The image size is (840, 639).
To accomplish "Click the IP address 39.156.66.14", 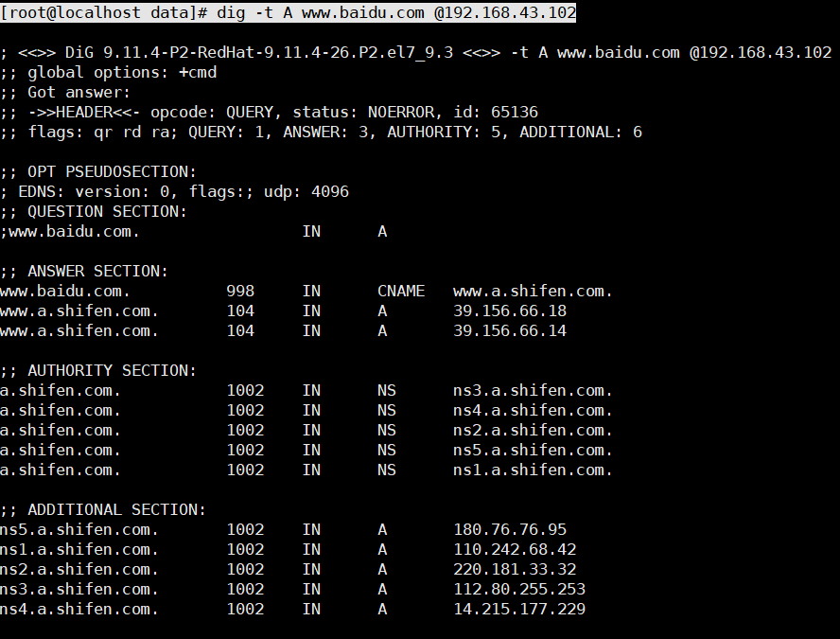I will [510, 330].
